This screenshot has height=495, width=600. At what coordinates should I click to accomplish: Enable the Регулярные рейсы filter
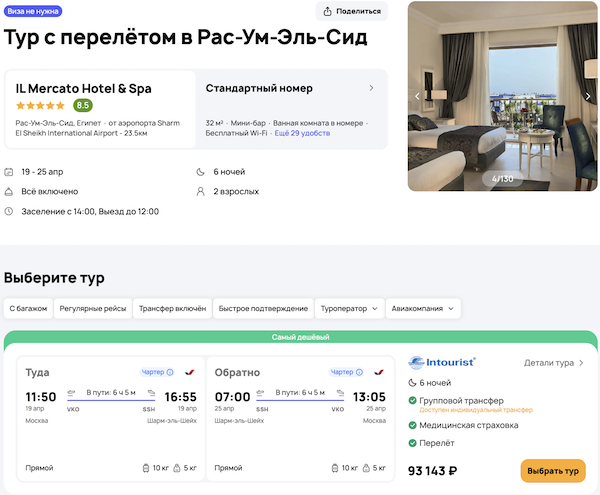pos(93,309)
